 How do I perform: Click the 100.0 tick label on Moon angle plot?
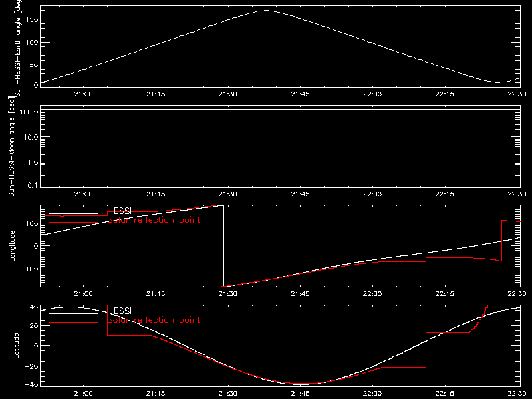(29, 112)
